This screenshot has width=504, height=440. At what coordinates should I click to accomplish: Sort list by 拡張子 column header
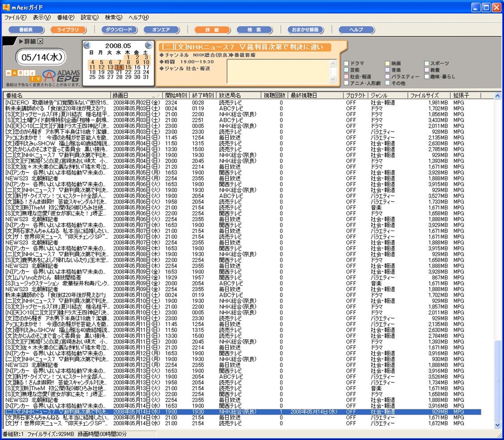pyautogui.click(x=466, y=96)
